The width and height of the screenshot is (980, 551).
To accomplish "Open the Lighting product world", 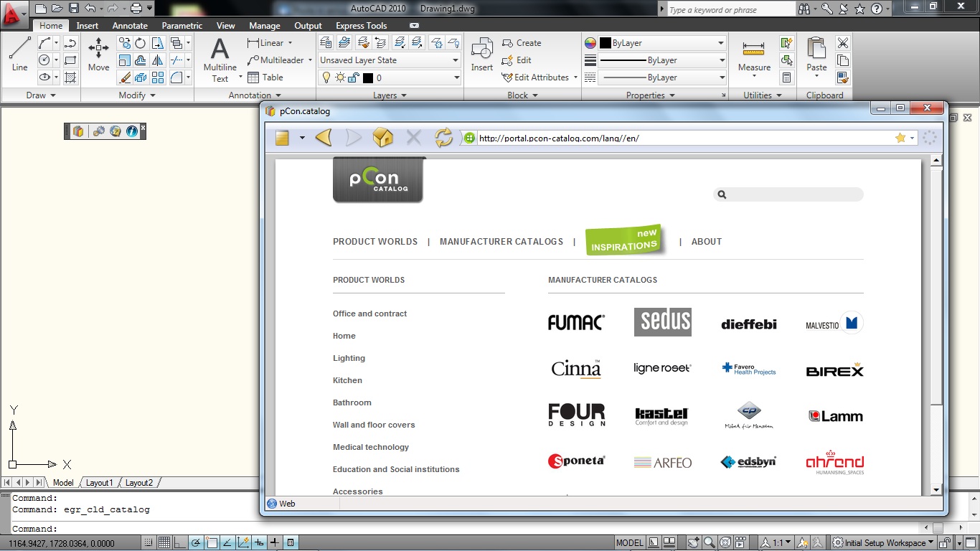I will click(349, 358).
